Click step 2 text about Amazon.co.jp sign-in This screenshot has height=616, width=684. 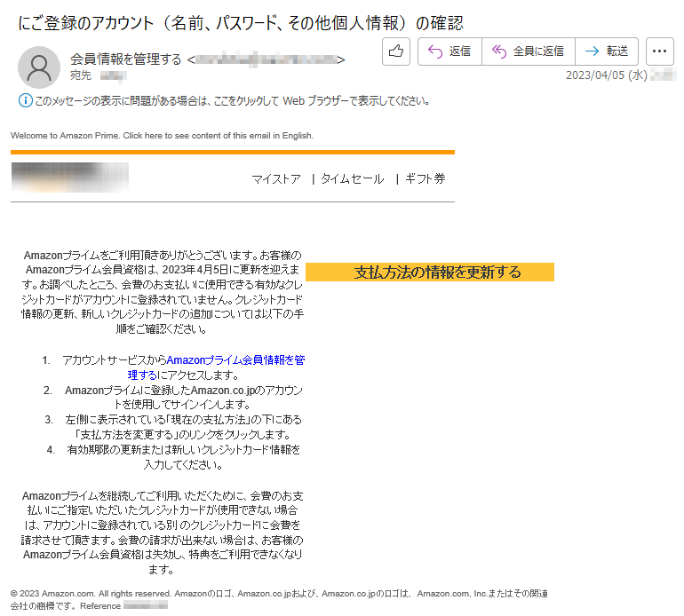click(x=183, y=397)
